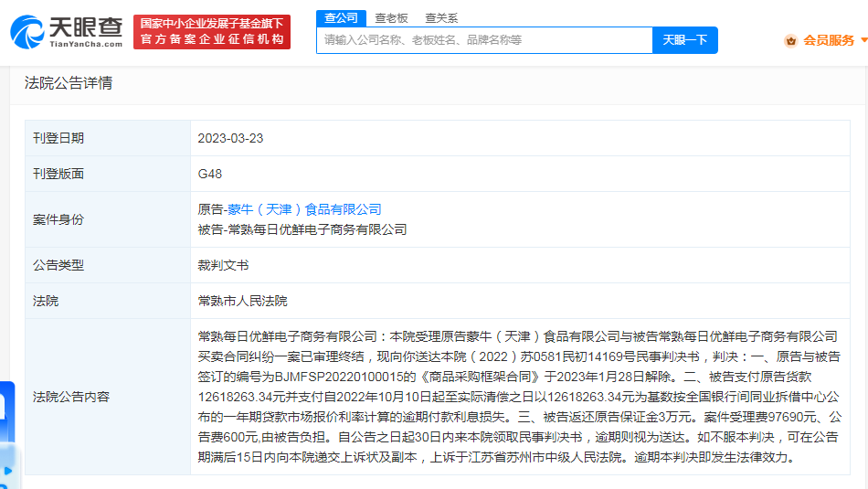The width and height of the screenshot is (868, 489).
Task: Focus the company name search input field
Action: [x=484, y=40]
